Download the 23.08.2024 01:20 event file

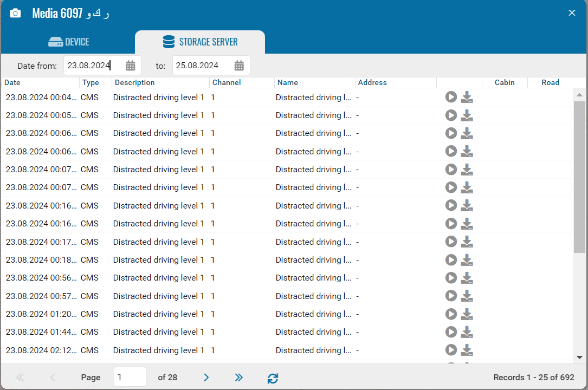click(x=467, y=314)
